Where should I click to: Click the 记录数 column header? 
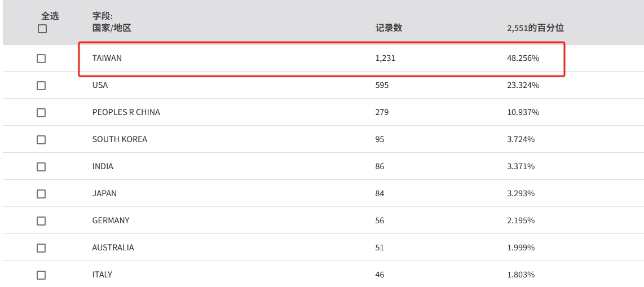tap(389, 28)
